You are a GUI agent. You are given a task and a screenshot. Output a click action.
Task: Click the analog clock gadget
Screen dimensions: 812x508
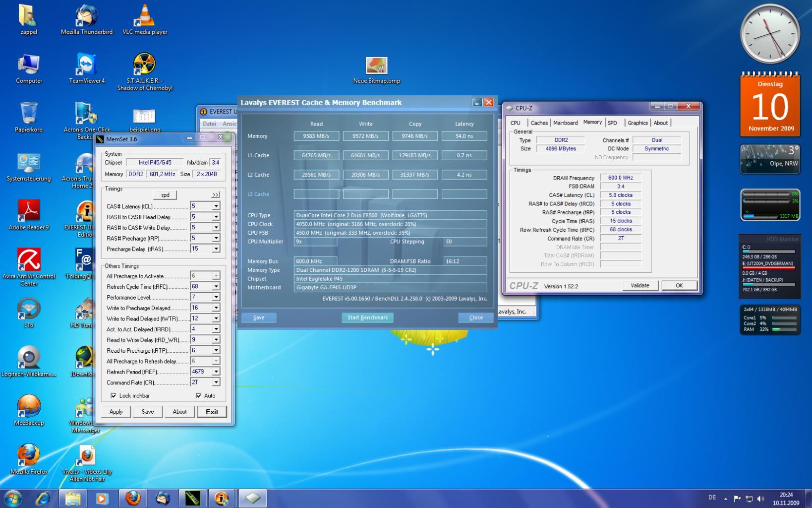pos(769,34)
